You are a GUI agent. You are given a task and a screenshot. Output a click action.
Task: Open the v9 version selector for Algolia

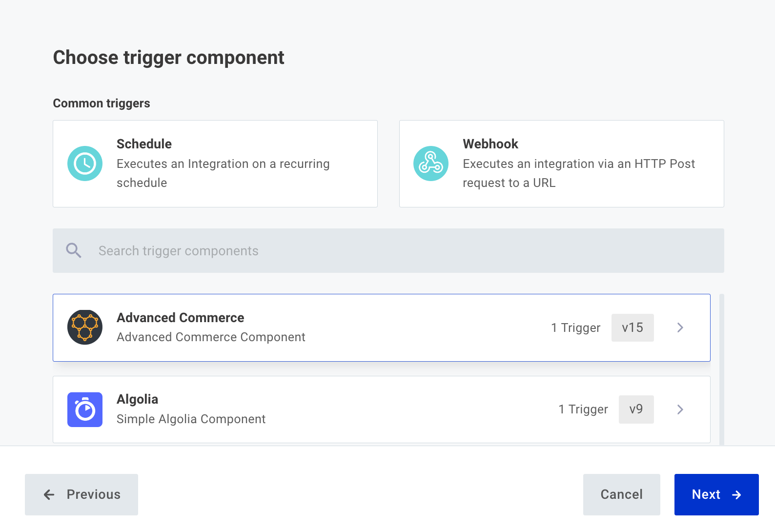click(x=636, y=409)
